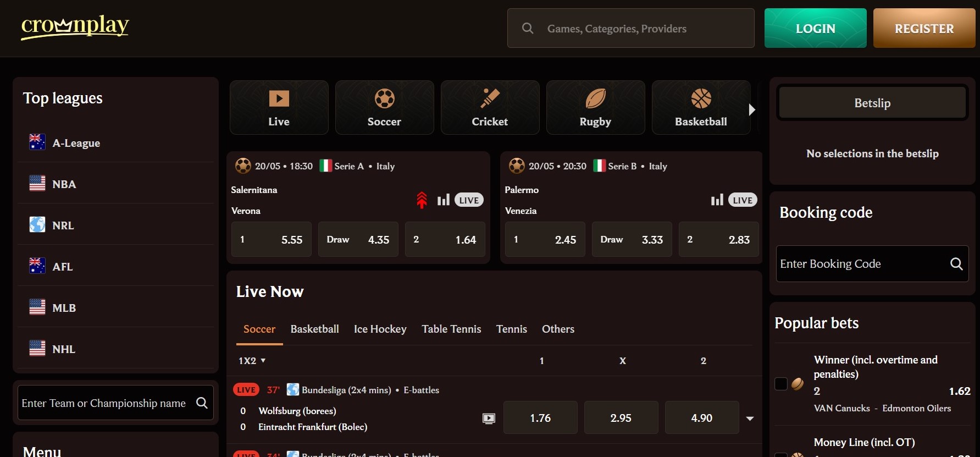Click the NBA US flag icon

37,184
